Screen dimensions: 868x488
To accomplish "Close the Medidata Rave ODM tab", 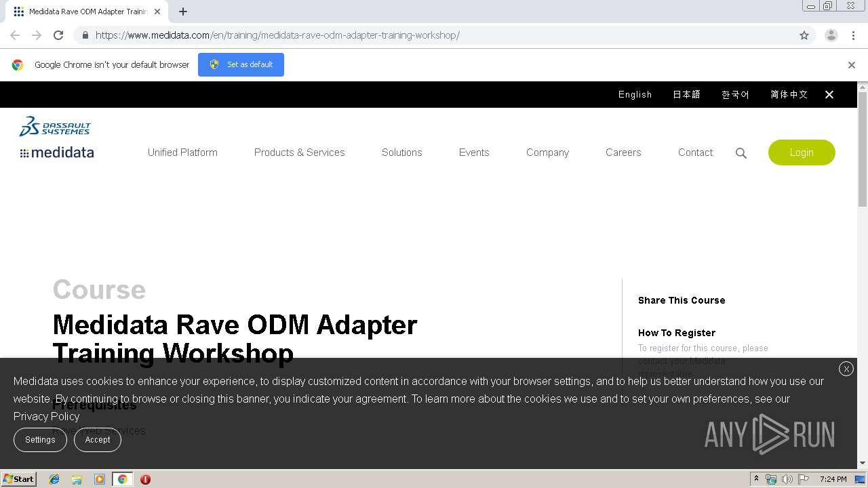I will pos(158,12).
